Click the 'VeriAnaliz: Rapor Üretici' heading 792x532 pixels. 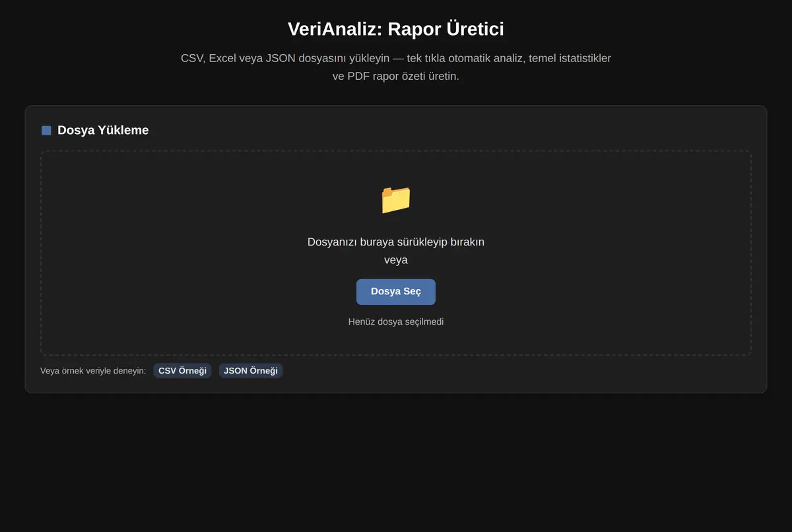coord(396,29)
